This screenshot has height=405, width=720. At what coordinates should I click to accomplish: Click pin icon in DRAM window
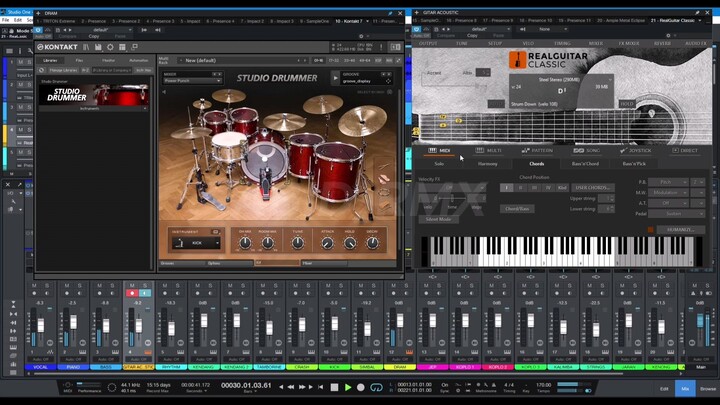[390, 13]
